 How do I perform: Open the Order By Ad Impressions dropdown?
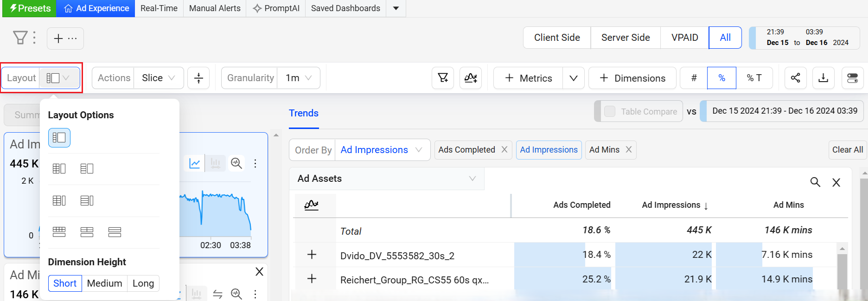(x=382, y=150)
